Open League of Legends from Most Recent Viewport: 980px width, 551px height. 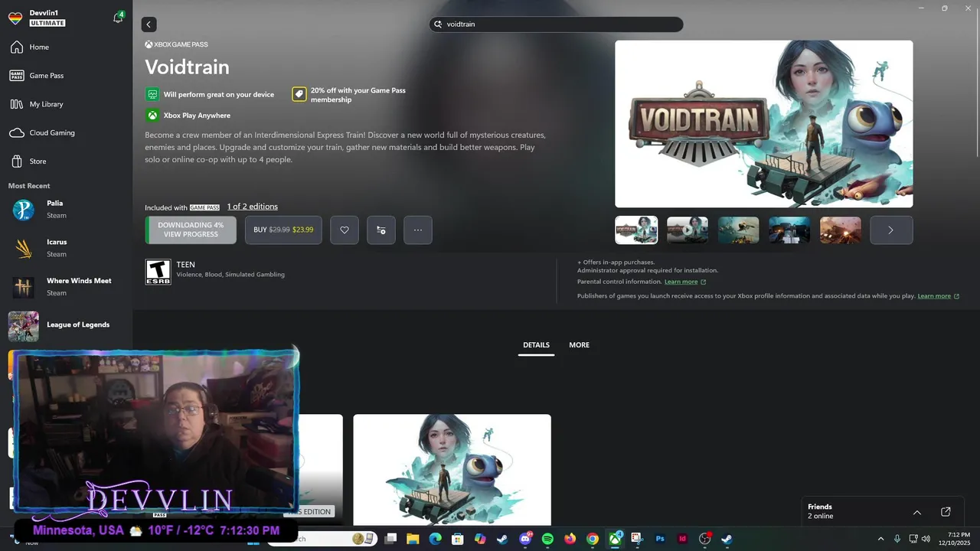(66, 326)
